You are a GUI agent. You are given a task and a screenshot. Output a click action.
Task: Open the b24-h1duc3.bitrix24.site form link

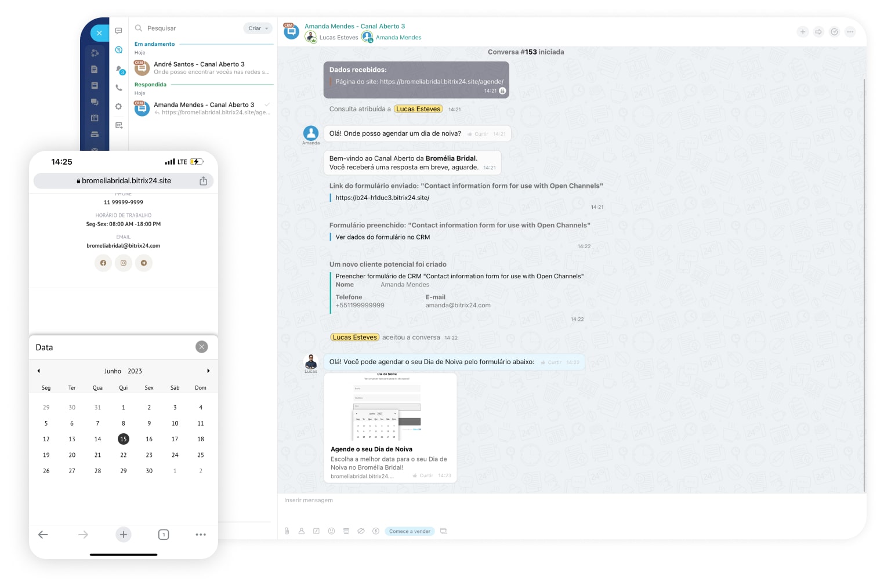pyautogui.click(x=382, y=198)
